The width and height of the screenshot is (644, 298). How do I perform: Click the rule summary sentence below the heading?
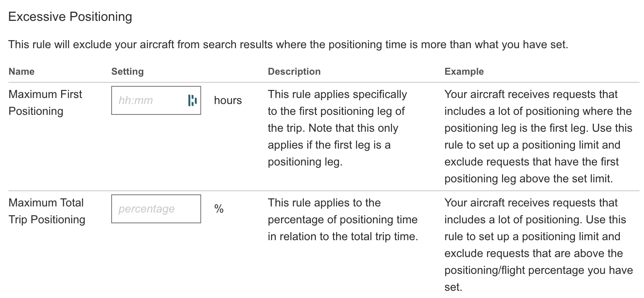[x=288, y=45]
